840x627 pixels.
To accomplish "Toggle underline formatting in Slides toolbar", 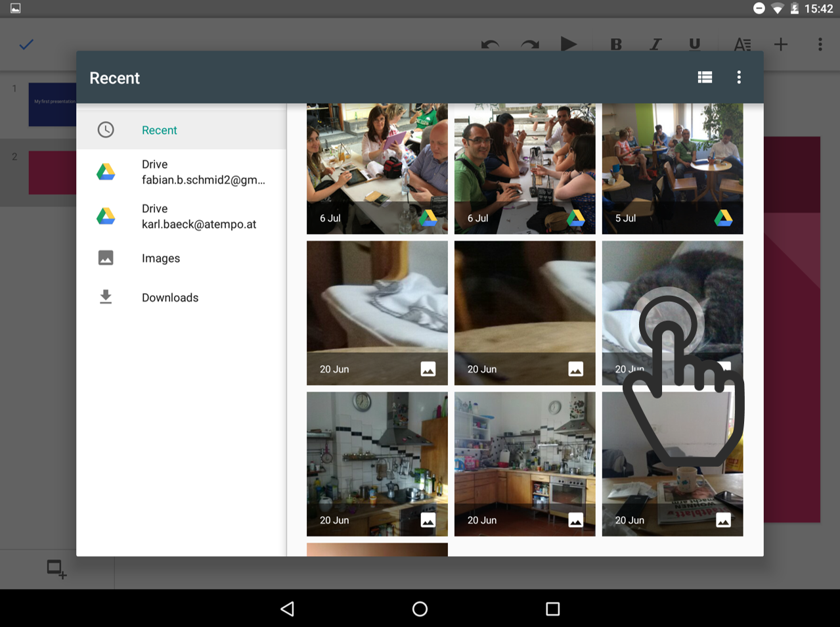I will [694, 44].
